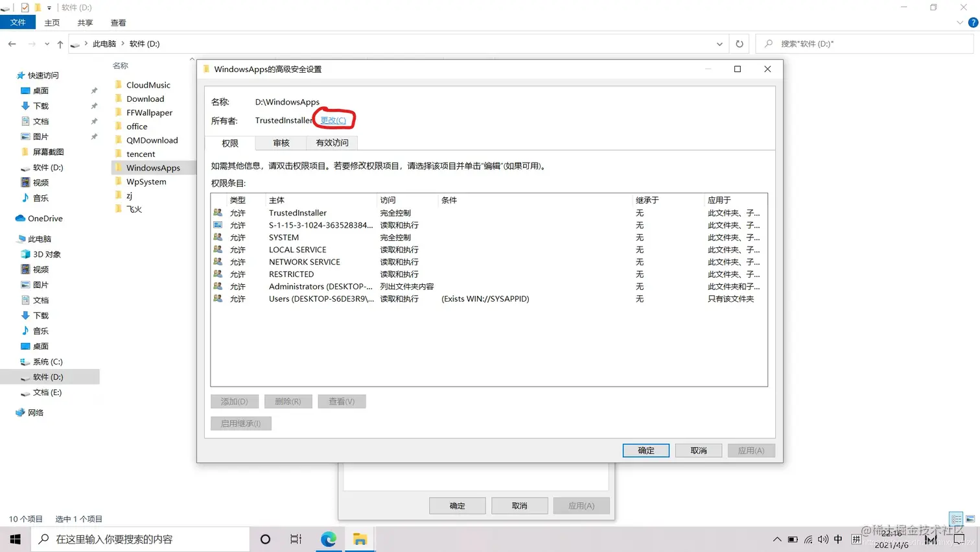Click the 启用继承(I) button
This screenshot has height=552, width=980.
pyautogui.click(x=240, y=424)
